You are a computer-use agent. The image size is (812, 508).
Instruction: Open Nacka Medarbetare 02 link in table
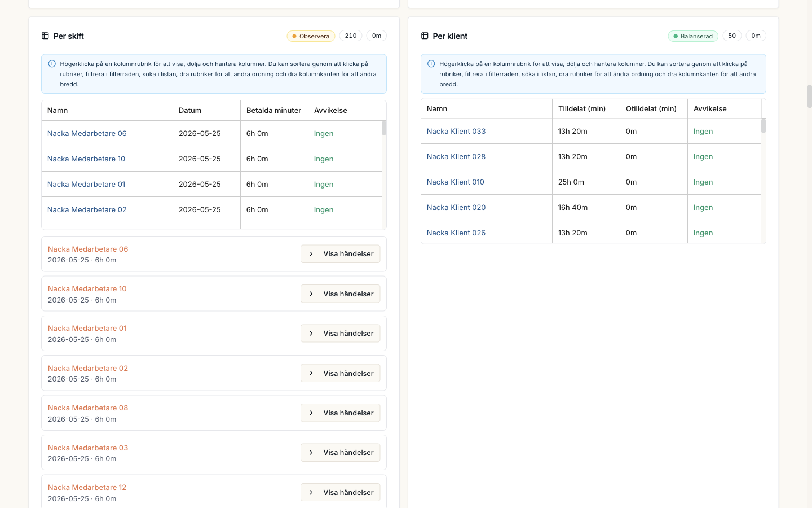point(87,209)
